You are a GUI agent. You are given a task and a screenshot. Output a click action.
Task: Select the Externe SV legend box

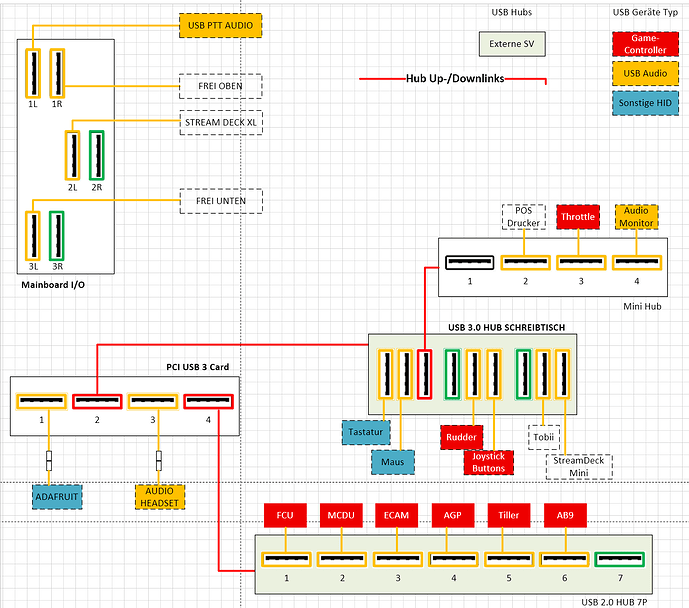click(x=512, y=44)
